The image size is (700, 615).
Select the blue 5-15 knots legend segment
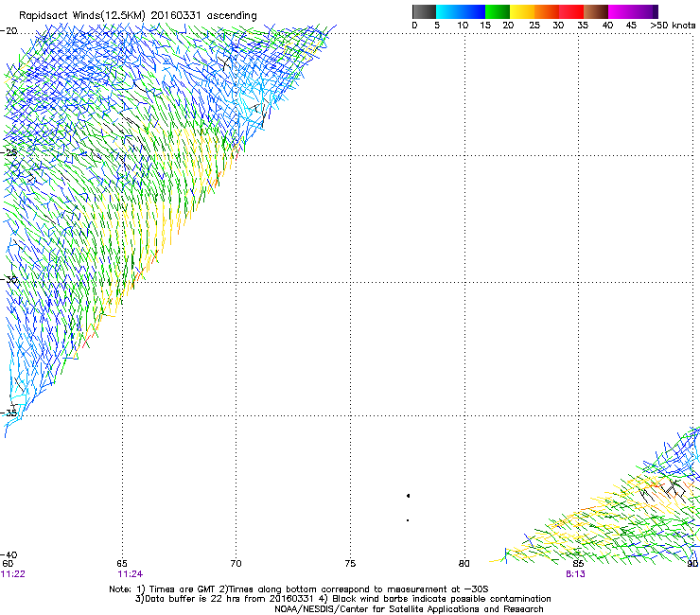pyautogui.click(x=461, y=11)
